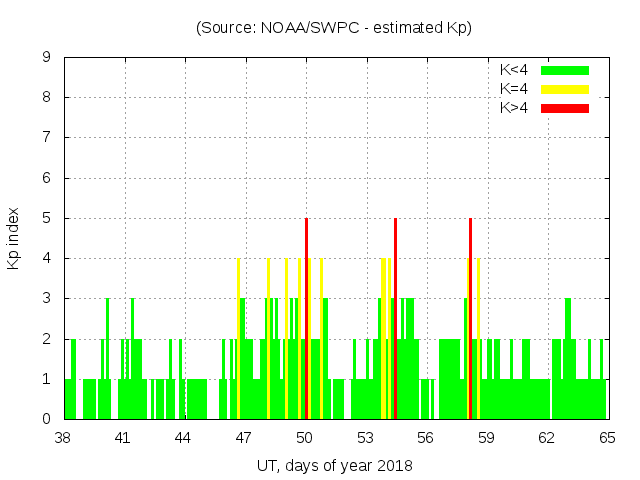
Task: Click the red bar between days 53 and 56
Action: coord(396,318)
